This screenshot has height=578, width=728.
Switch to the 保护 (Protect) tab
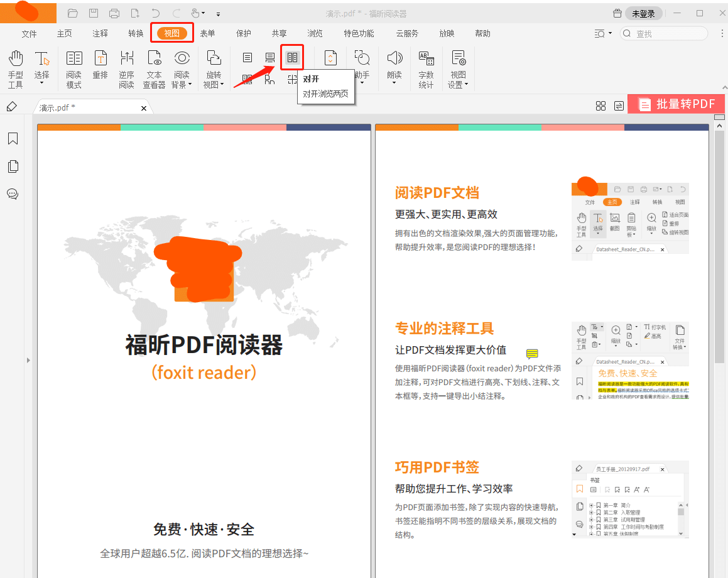point(243,33)
